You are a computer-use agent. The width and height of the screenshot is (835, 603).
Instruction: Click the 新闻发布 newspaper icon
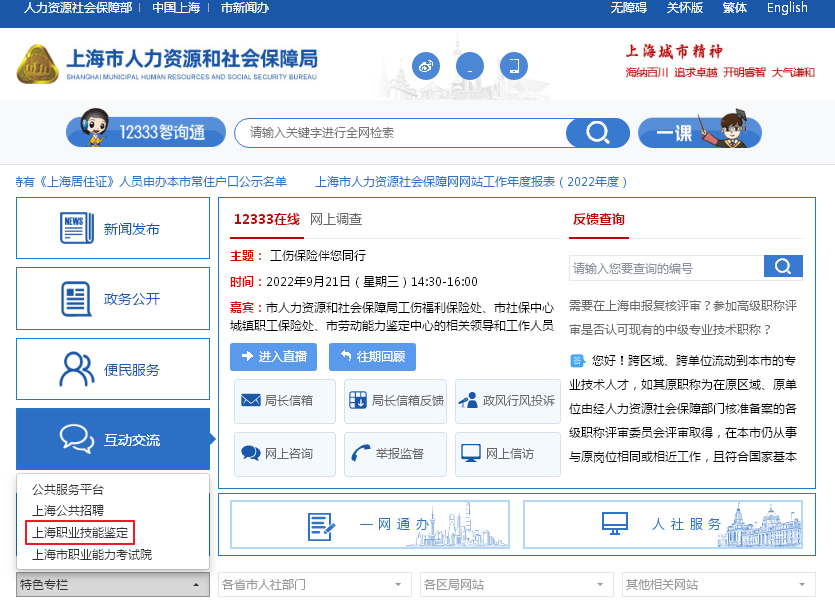[77, 228]
